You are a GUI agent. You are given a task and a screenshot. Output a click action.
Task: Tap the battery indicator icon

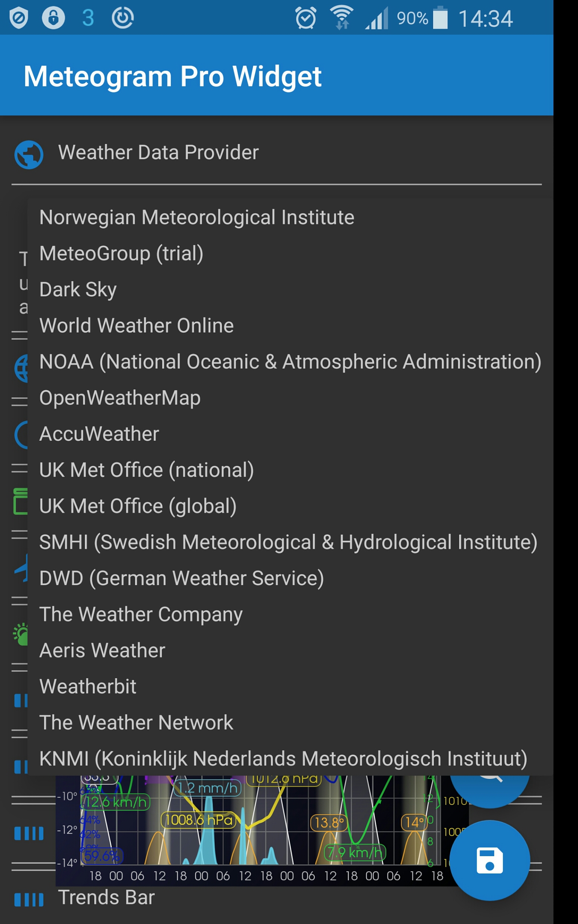pos(440,18)
